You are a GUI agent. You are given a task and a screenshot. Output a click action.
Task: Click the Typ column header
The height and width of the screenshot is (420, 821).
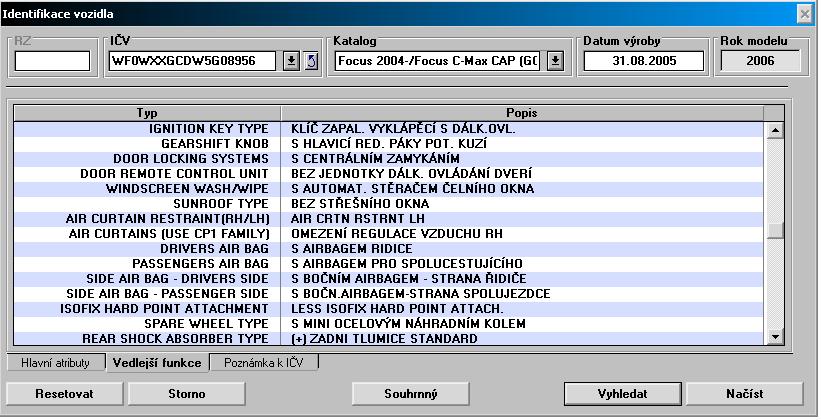(146, 112)
